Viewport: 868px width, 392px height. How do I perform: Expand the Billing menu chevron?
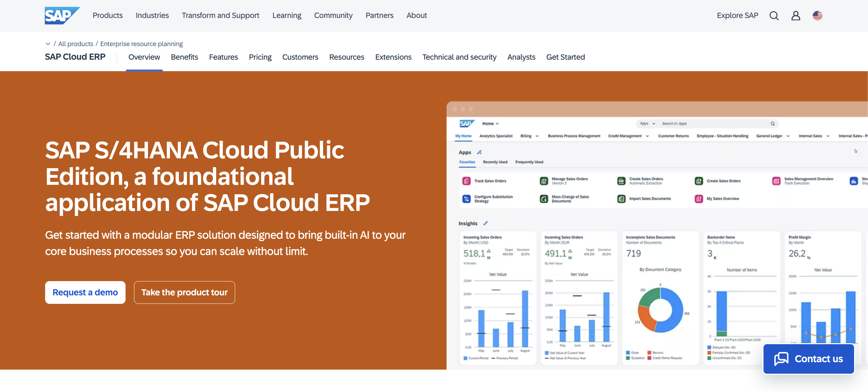click(x=537, y=136)
